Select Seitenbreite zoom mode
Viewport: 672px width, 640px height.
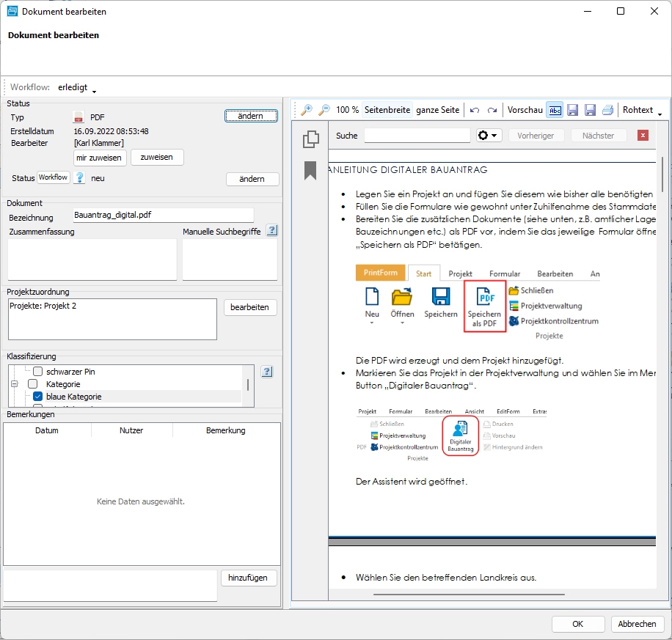[387, 110]
